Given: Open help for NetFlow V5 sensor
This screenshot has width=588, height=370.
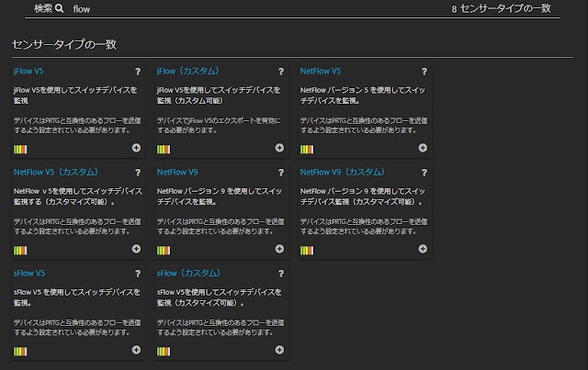Looking at the screenshot, I should click(424, 72).
